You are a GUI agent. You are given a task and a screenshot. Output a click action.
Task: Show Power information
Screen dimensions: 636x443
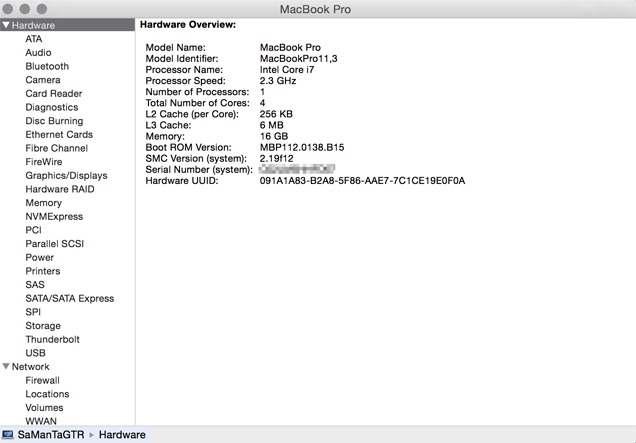(x=39, y=258)
